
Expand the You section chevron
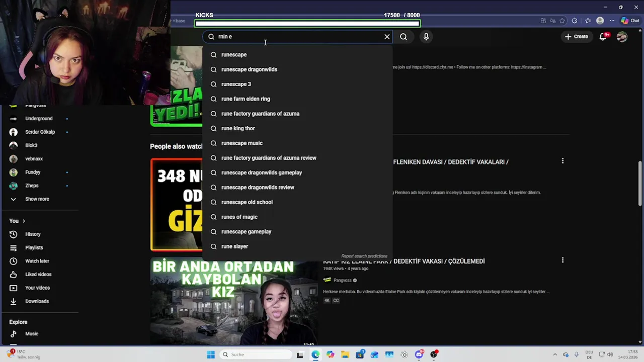tap(24, 221)
